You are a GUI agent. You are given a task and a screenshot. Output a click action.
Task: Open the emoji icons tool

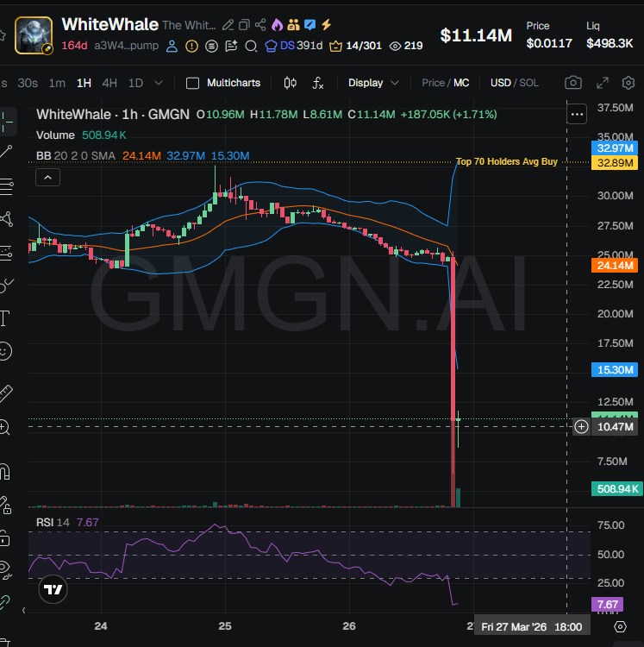click(x=5, y=352)
